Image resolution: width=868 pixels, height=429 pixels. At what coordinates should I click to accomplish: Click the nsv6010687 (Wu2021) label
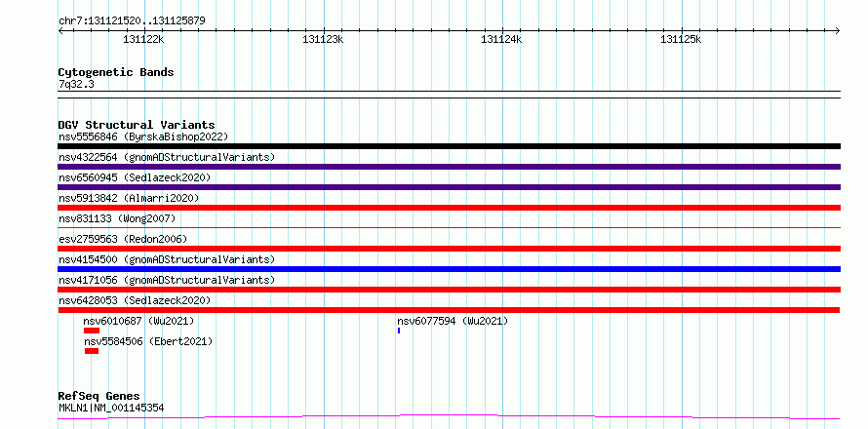pos(138,321)
